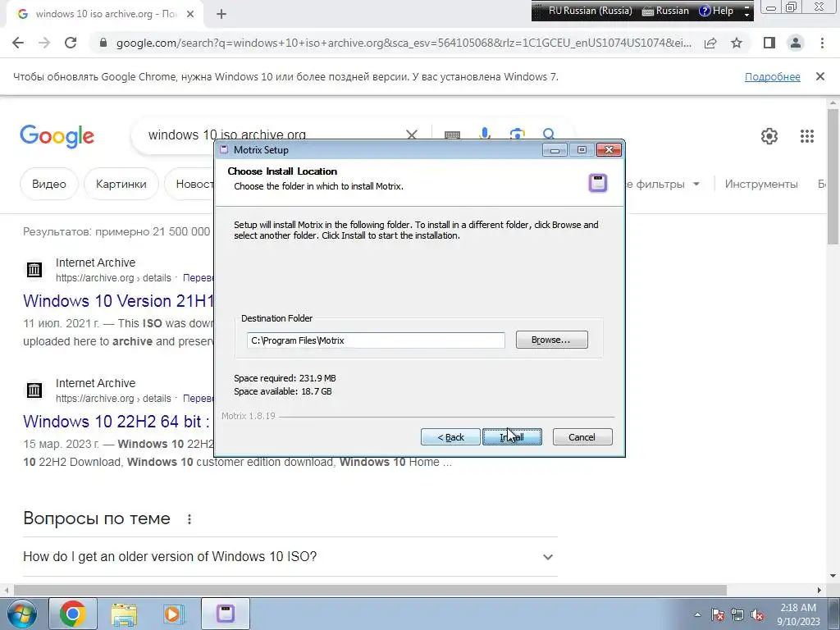Open Russian keyboard layout option
Image resolution: width=840 pixels, height=630 pixels.
coord(664,11)
